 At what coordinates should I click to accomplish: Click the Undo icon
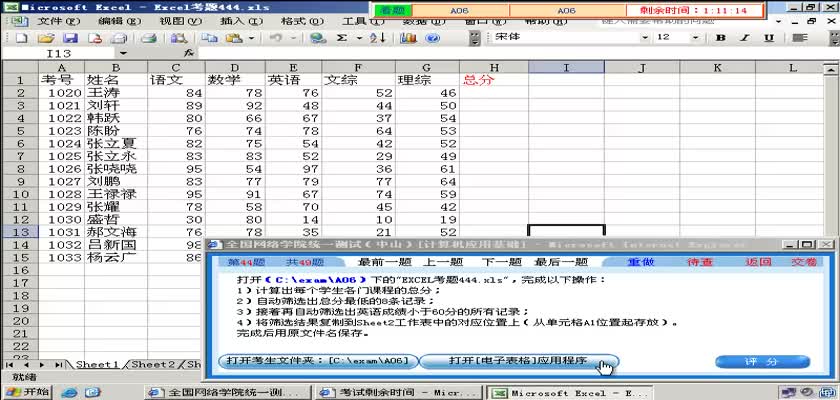[276, 38]
